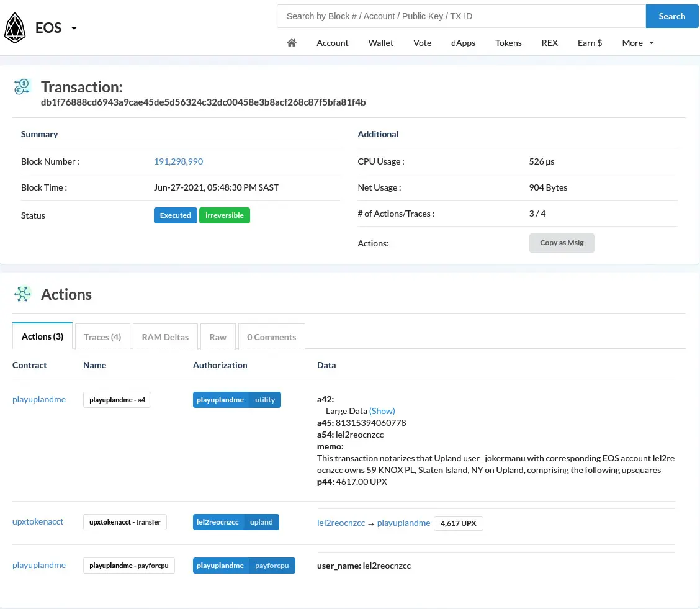700x609 pixels.
Task: Open playuplandme contract in a4 row
Action: [39, 399]
